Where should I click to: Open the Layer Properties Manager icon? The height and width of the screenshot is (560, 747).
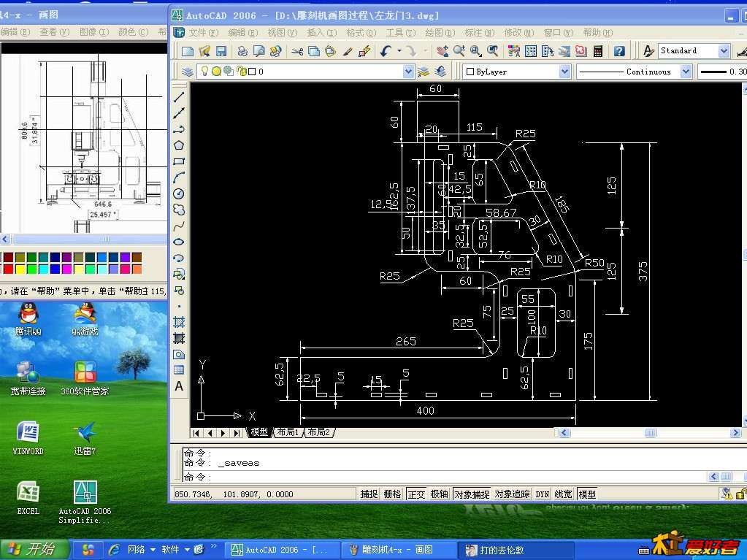point(188,72)
